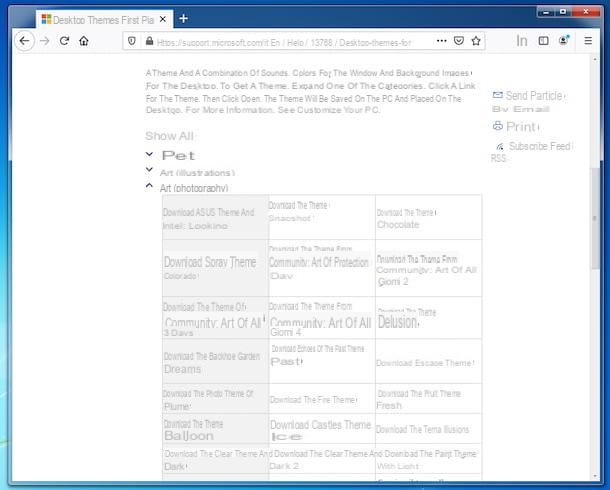Open Download The Tema Illusions link
This screenshot has height=490, width=610.
pyautogui.click(x=422, y=429)
